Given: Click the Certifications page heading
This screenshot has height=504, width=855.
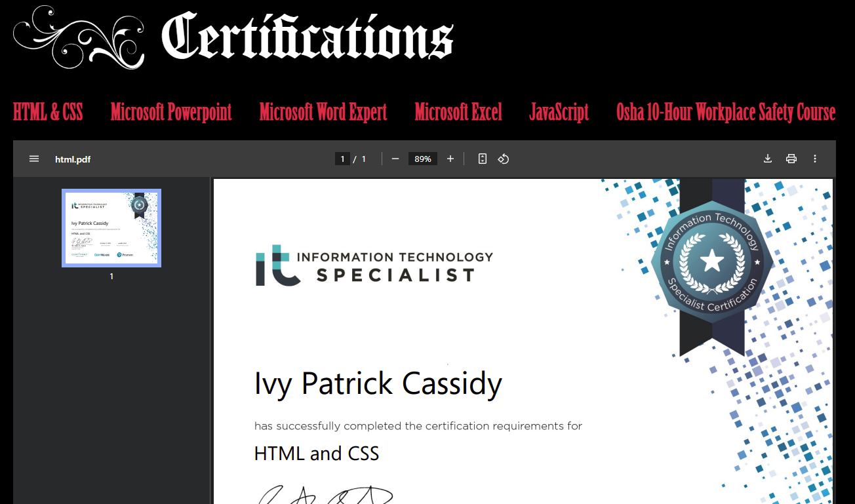Looking at the screenshot, I should click(x=307, y=37).
